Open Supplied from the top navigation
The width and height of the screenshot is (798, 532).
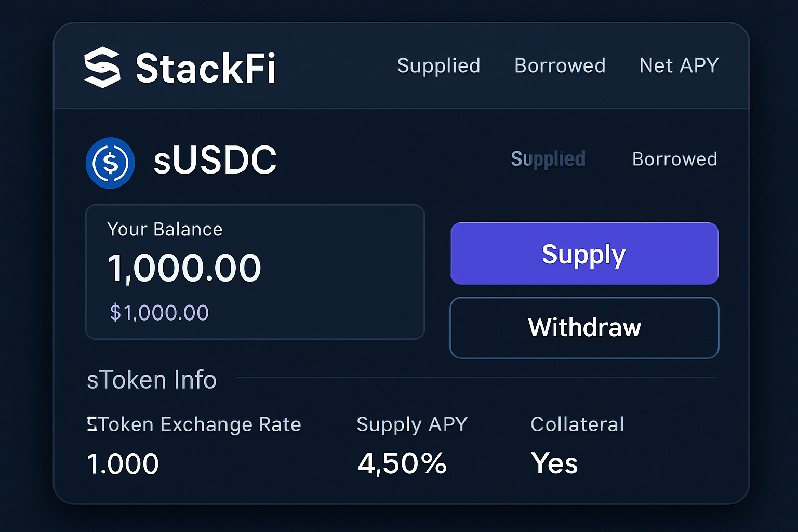438,66
